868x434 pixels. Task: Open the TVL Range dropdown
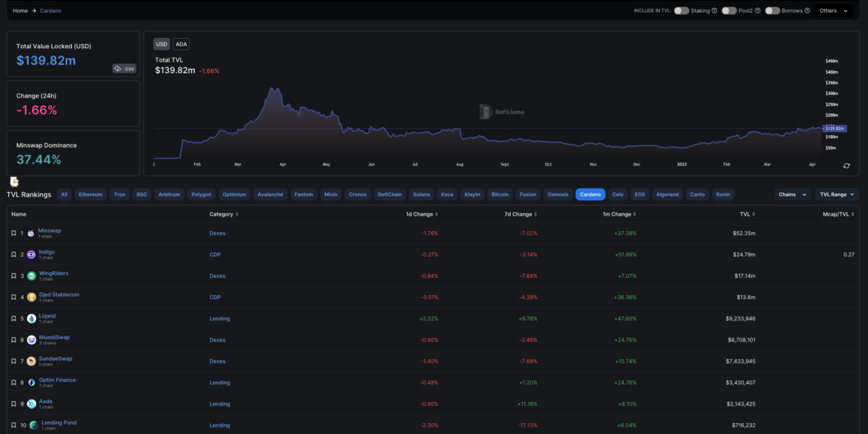837,195
